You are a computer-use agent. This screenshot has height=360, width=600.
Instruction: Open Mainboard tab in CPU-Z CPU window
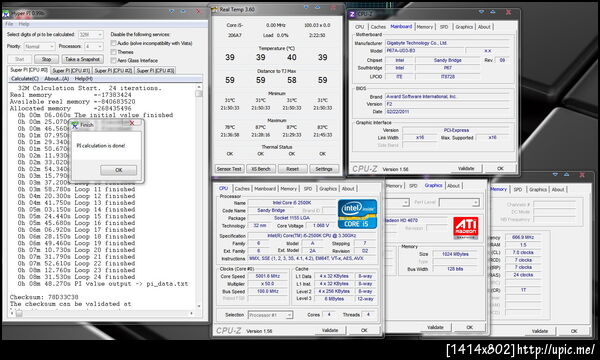point(265,189)
